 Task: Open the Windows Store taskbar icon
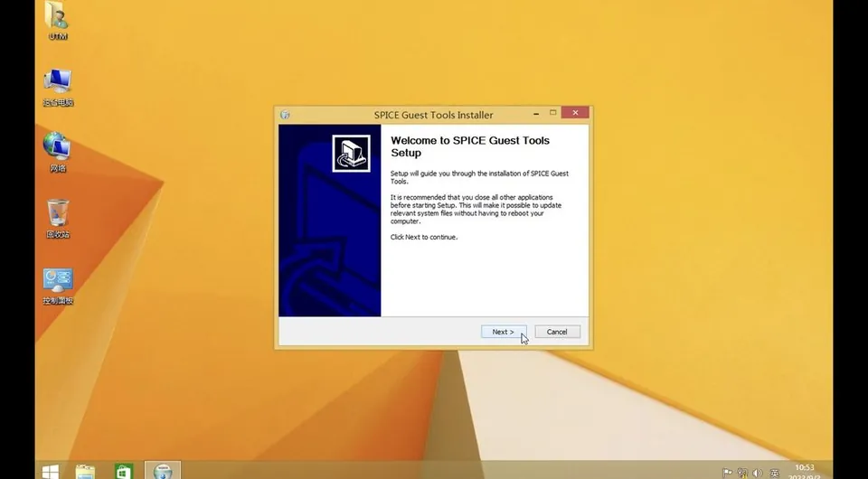tap(124, 471)
